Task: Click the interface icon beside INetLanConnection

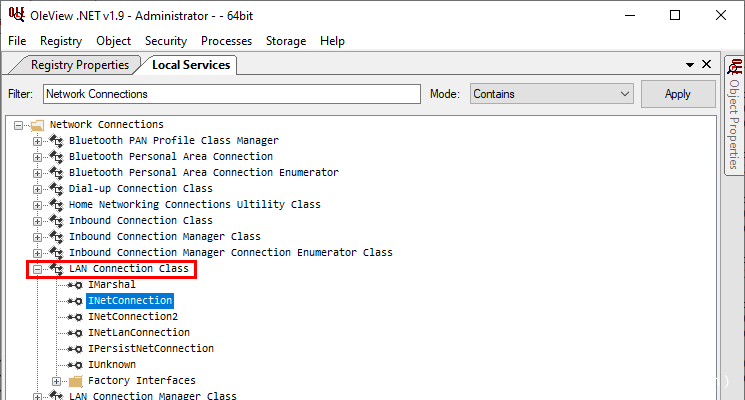Action: pyautogui.click(x=75, y=333)
